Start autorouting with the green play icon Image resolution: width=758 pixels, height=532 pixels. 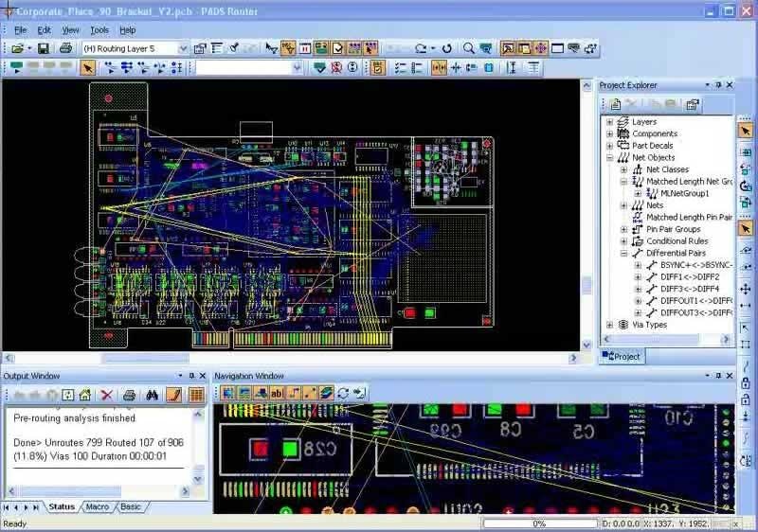pos(16,67)
